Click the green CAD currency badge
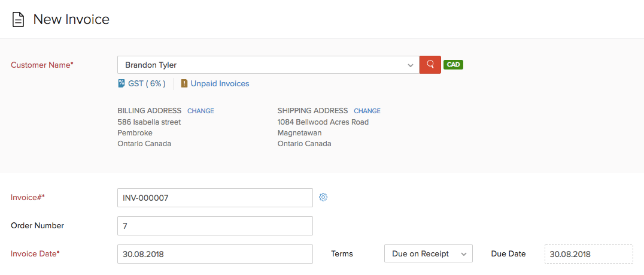Image resolution: width=644 pixels, height=275 pixels. (x=453, y=65)
